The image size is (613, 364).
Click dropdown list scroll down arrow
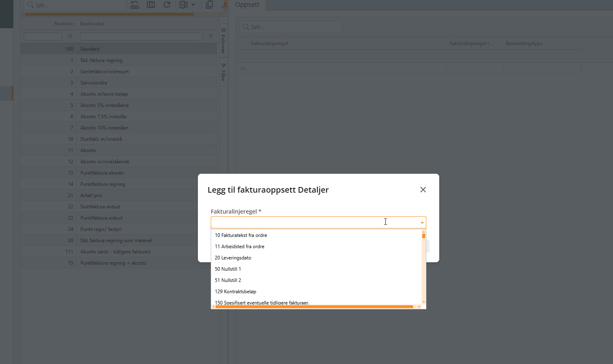[x=424, y=302]
